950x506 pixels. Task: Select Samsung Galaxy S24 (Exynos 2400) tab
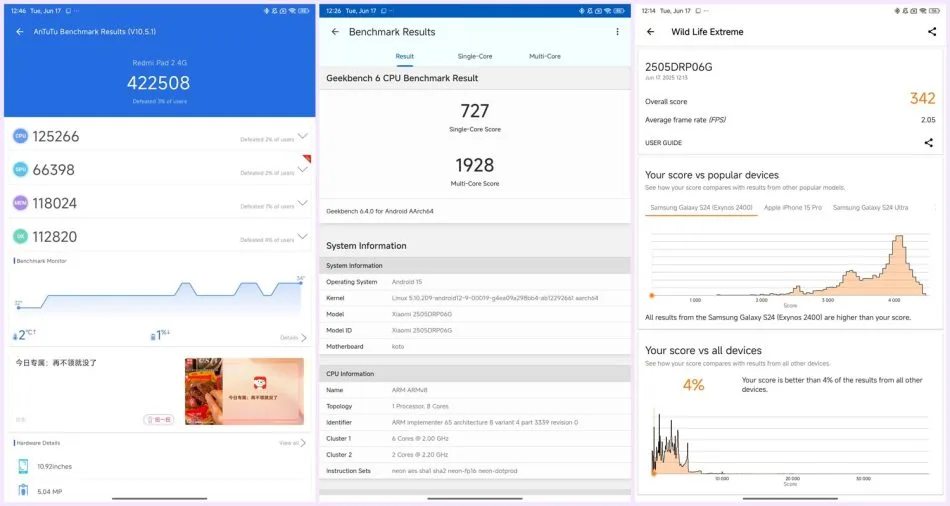click(701, 207)
